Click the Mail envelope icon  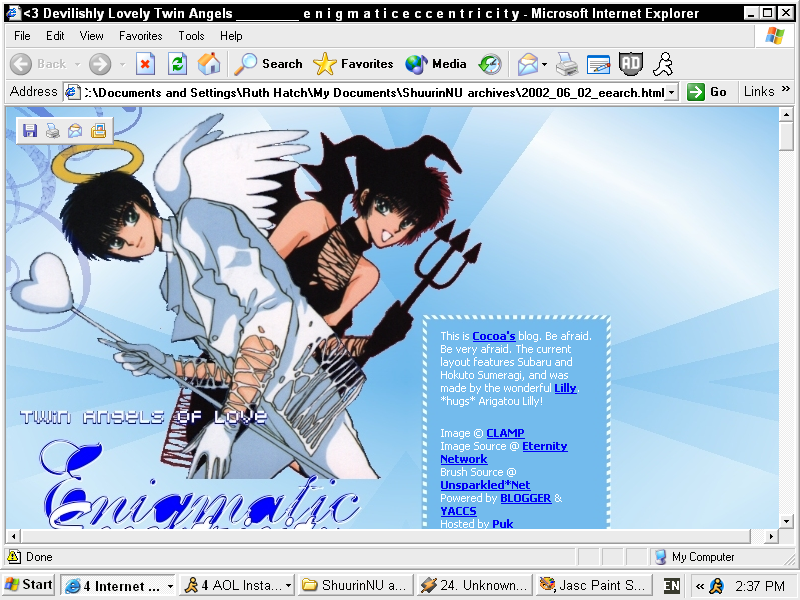528,64
